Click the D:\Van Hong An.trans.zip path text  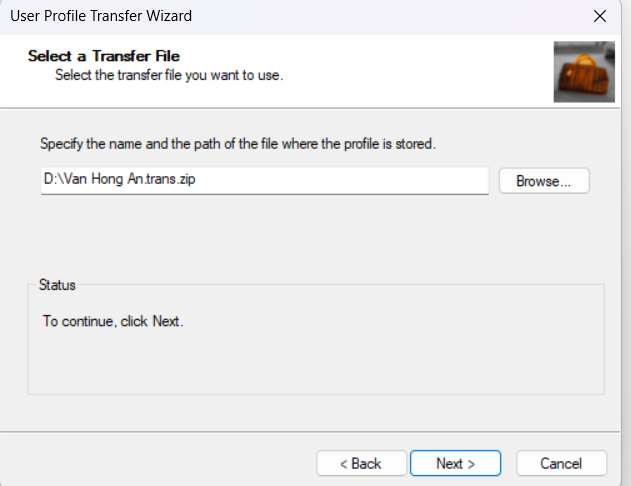(113, 180)
